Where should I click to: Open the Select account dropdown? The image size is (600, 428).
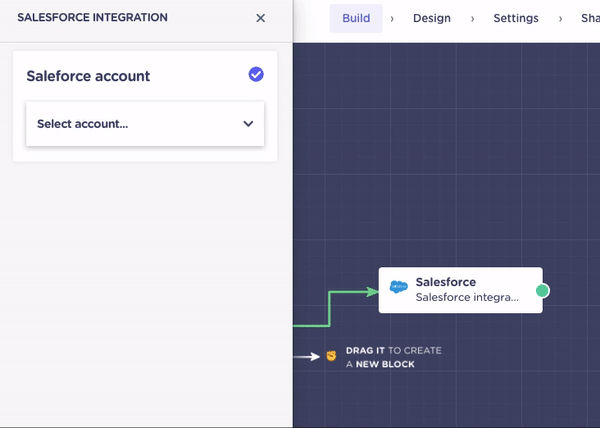[145, 124]
